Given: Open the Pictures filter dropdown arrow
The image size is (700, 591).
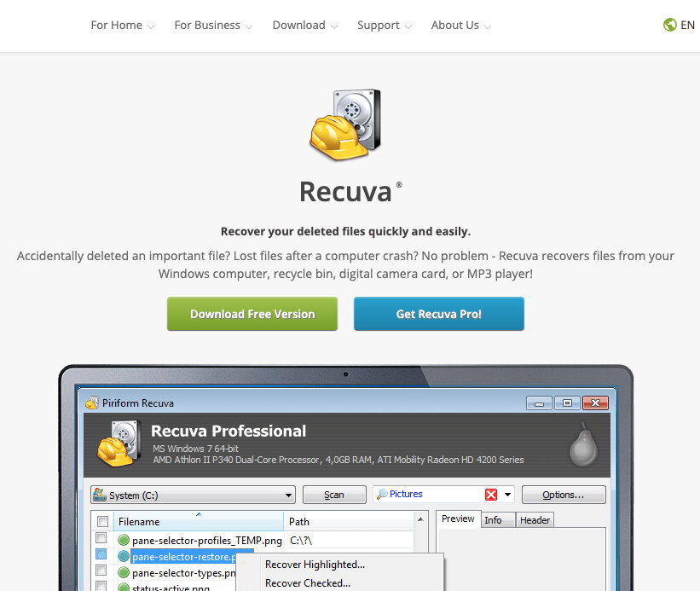Looking at the screenshot, I should pos(507,495).
